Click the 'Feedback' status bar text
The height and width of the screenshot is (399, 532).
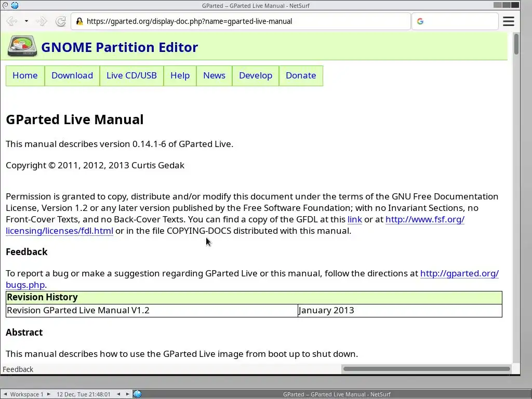coord(18,369)
